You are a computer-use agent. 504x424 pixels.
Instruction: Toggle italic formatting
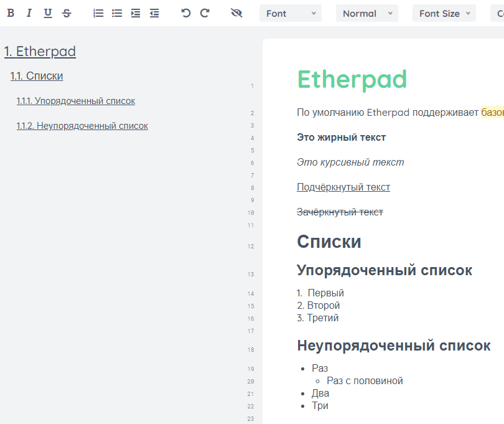click(x=29, y=13)
